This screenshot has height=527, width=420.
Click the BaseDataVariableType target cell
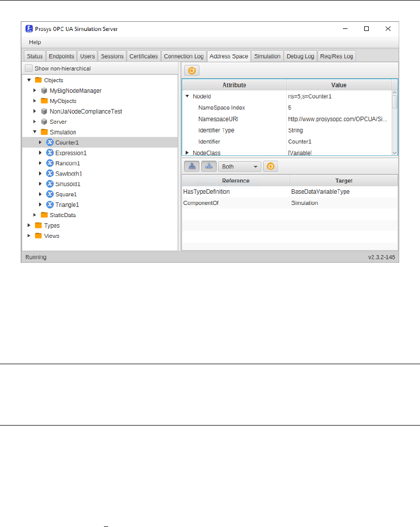point(344,192)
